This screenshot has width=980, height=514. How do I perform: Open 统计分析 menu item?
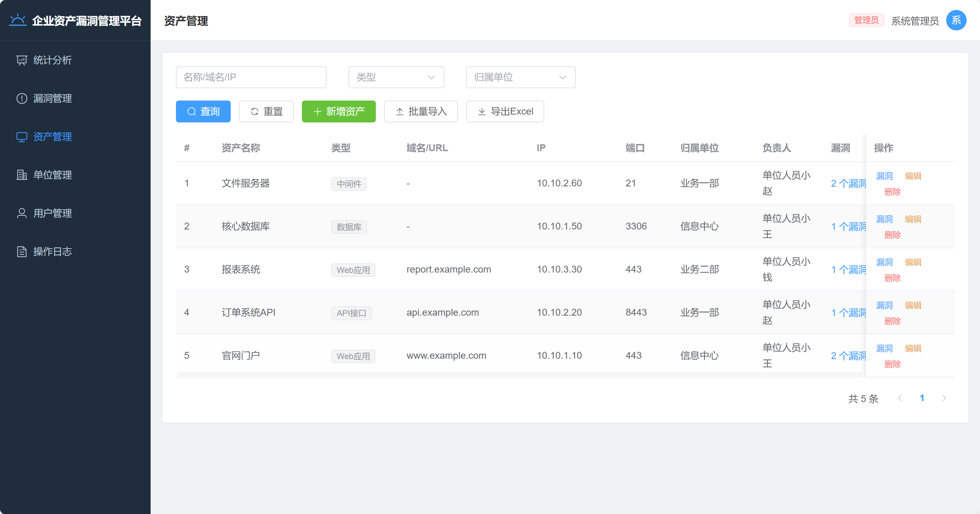tap(75, 60)
